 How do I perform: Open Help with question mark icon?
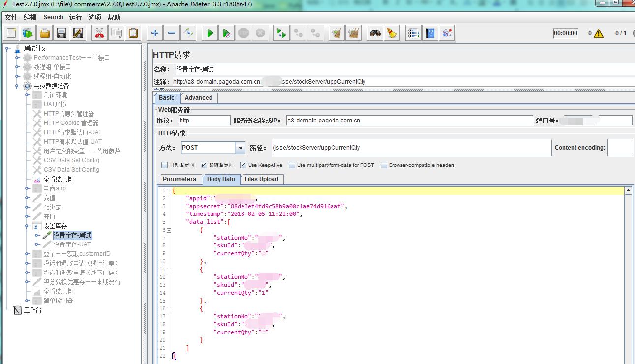point(430,33)
